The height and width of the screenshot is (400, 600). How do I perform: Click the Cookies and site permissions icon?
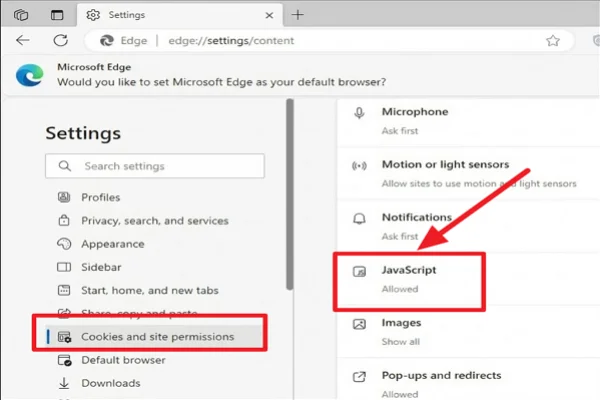[x=64, y=337]
